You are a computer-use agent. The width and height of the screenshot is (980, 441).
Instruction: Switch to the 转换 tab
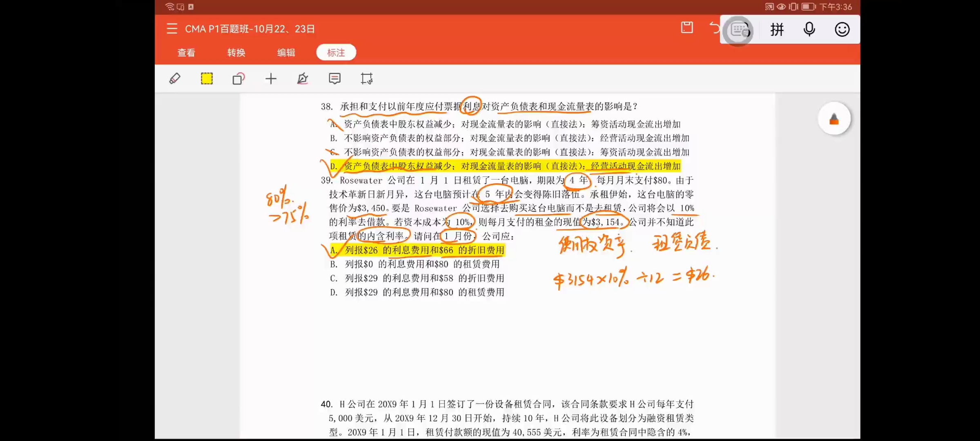pos(236,53)
